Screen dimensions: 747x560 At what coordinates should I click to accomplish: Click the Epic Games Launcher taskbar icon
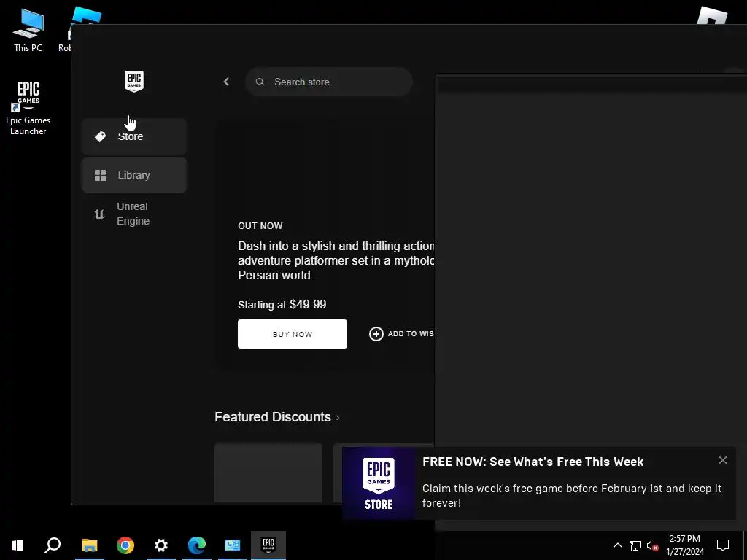coord(268,545)
